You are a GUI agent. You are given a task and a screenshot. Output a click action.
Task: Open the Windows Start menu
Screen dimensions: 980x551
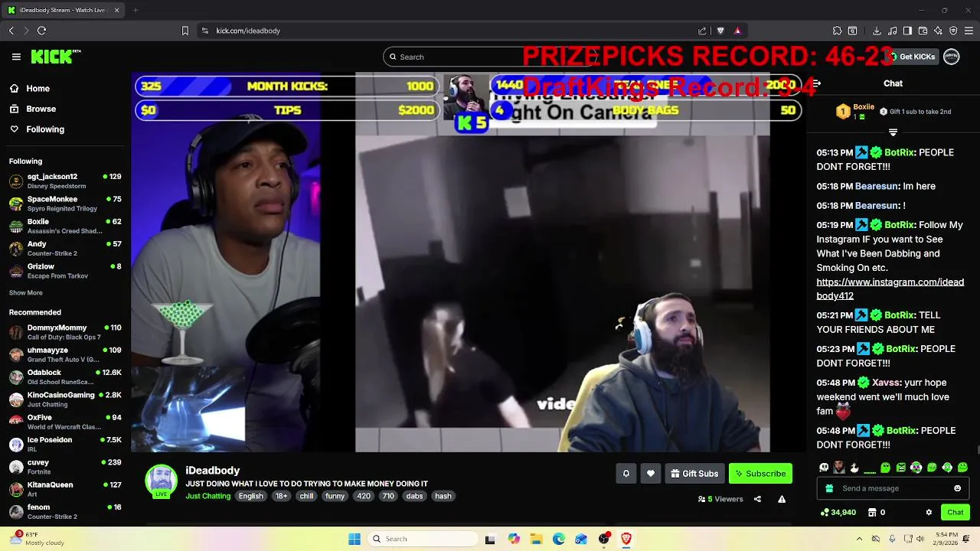(354, 539)
